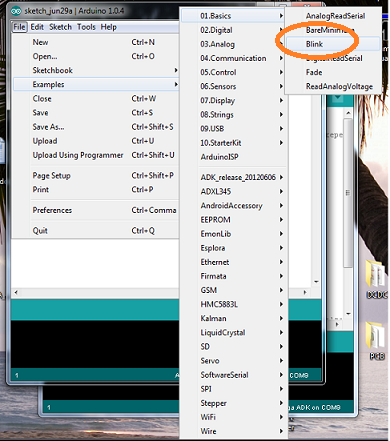Open the DXDC desktop folder icon
This screenshot has height=441, width=390.
377,279
